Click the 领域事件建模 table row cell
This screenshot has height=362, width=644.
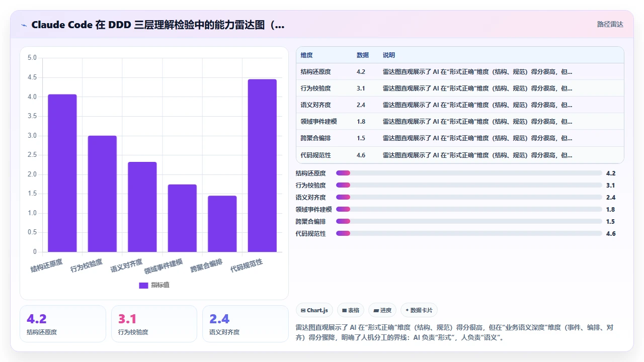[x=318, y=122]
